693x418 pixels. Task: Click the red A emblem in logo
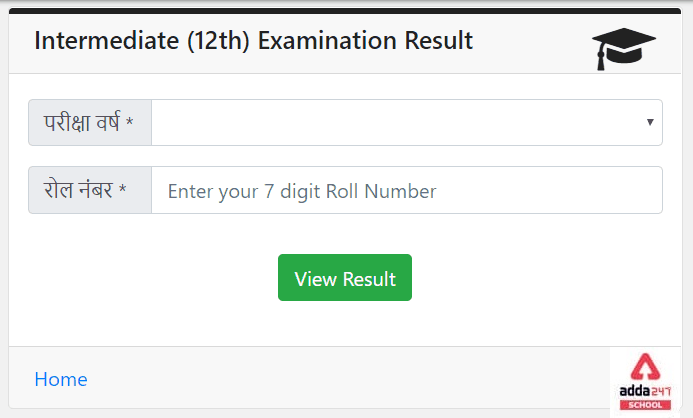(x=645, y=367)
